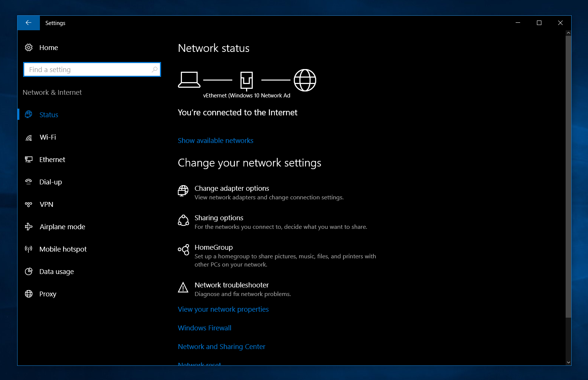Click the scrollbar down arrow
Viewport: 588px width, 380px height.
(568, 362)
